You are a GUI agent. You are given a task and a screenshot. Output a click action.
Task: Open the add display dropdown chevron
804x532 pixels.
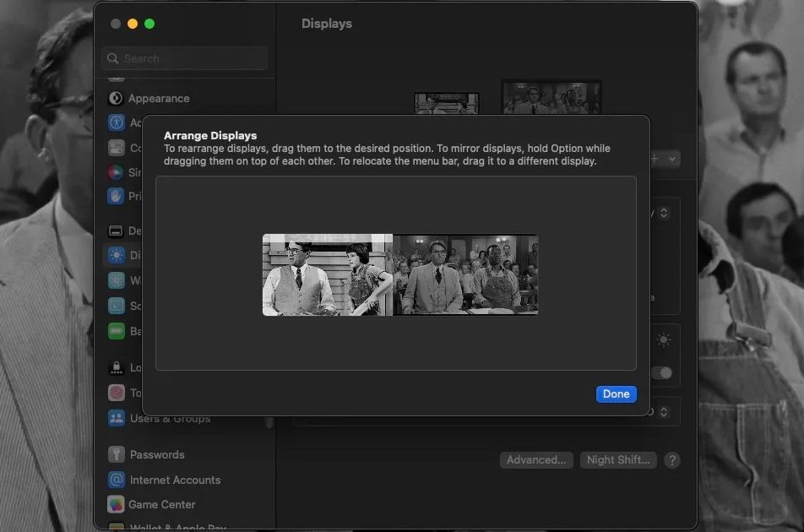click(672, 158)
